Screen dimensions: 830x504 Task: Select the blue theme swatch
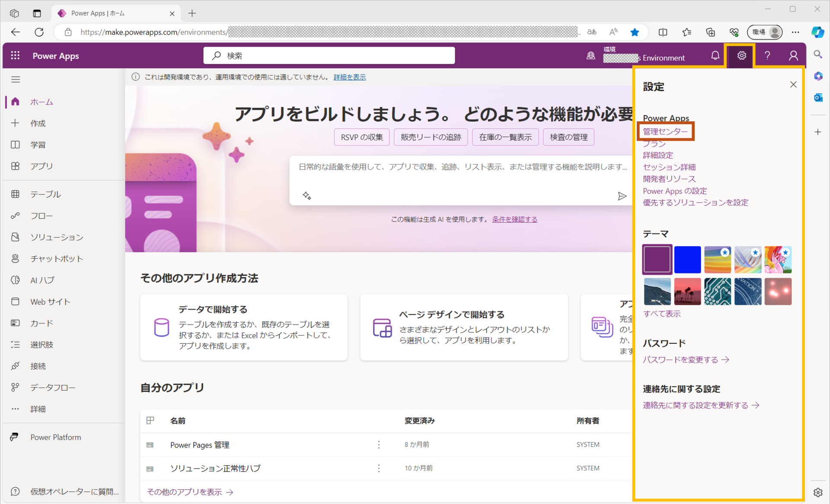(x=687, y=260)
